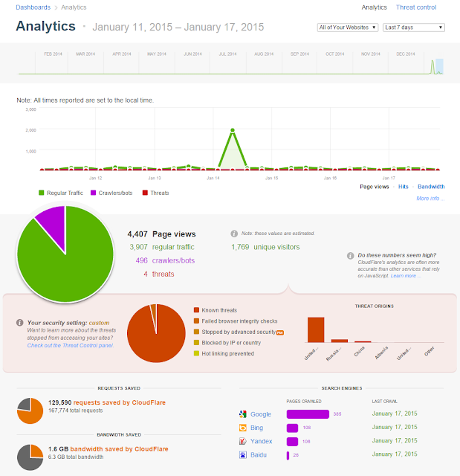Click the Yandex search engine icon
Screen dimensions: 460x476
pyautogui.click(x=243, y=441)
